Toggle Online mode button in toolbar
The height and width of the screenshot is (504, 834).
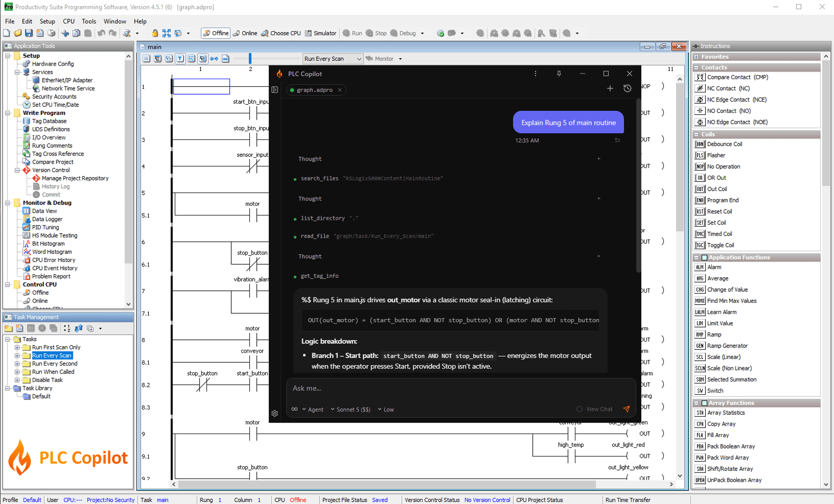245,33
